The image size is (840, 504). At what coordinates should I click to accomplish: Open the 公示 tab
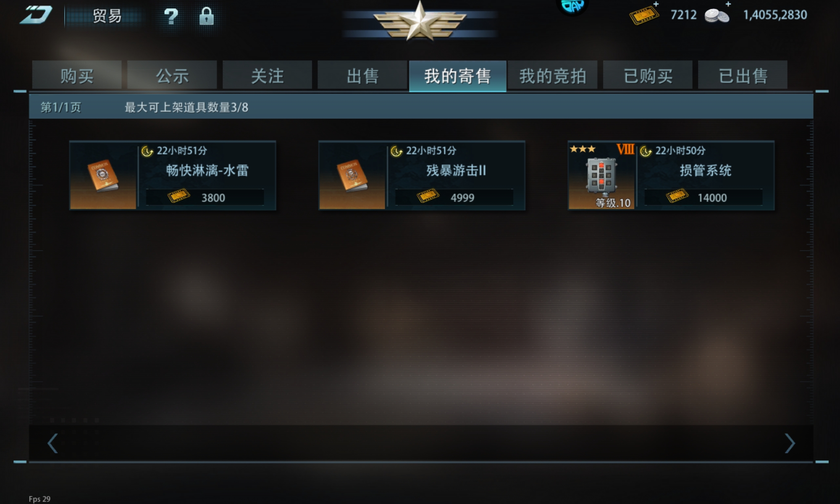tap(172, 75)
